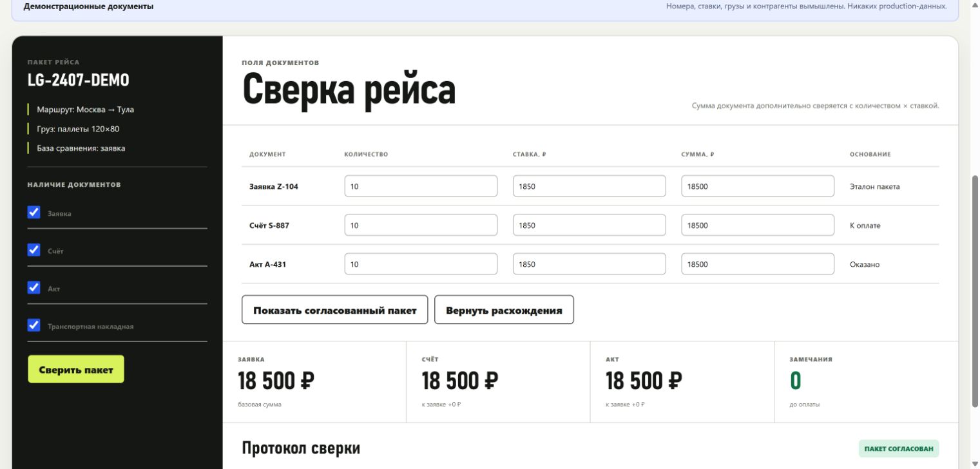
Task: Click the Сверка рейса heading
Action: coord(349,90)
